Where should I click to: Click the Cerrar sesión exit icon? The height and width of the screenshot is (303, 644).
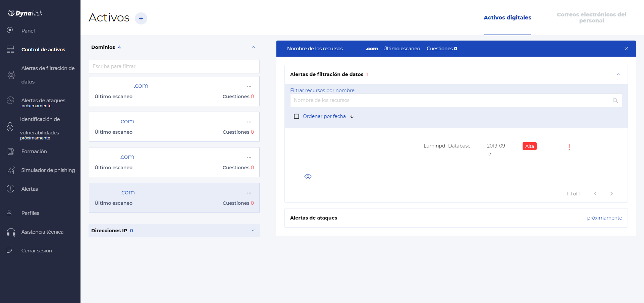(9, 250)
